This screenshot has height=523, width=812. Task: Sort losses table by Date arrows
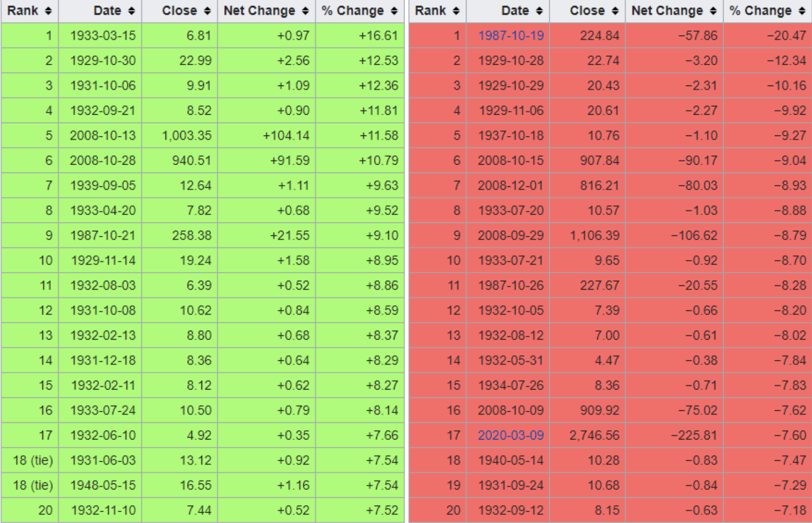pyautogui.click(x=539, y=11)
